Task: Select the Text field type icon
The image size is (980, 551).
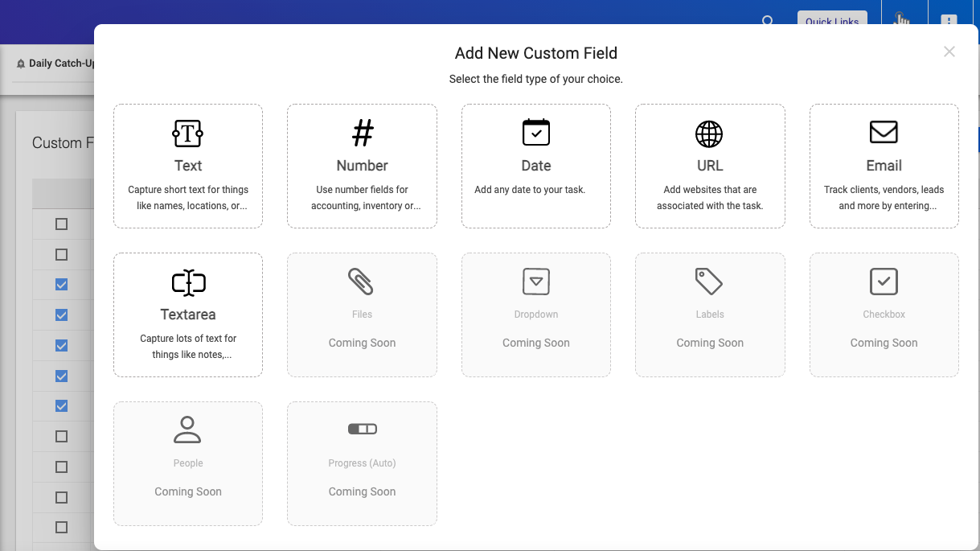Action: pos(188,134)
